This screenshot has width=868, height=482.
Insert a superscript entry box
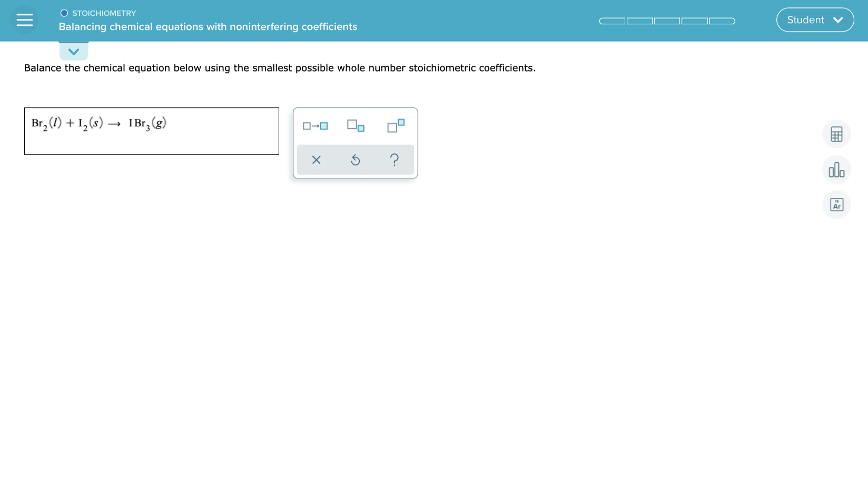[x=394, y=126]
